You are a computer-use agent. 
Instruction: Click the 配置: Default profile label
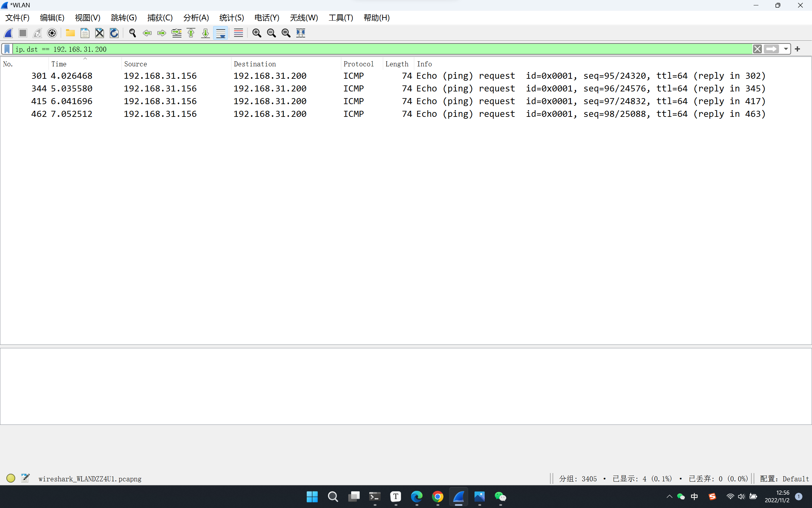coord(784,479)
